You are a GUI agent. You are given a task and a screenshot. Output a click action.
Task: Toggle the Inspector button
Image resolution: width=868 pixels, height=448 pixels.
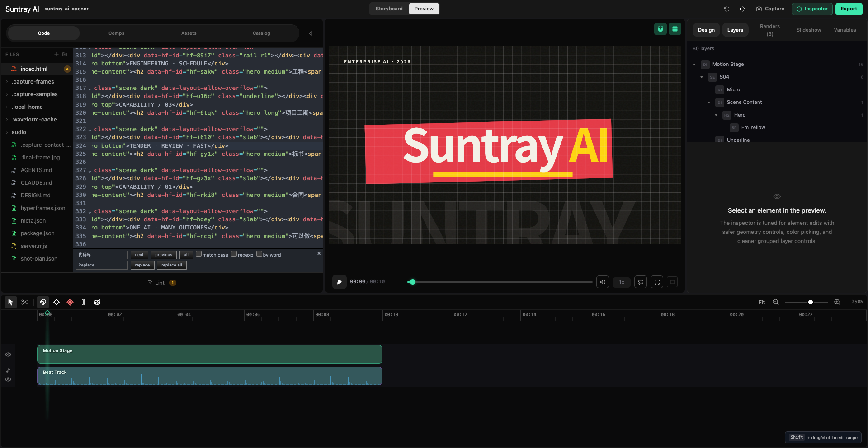coord(812,9)
